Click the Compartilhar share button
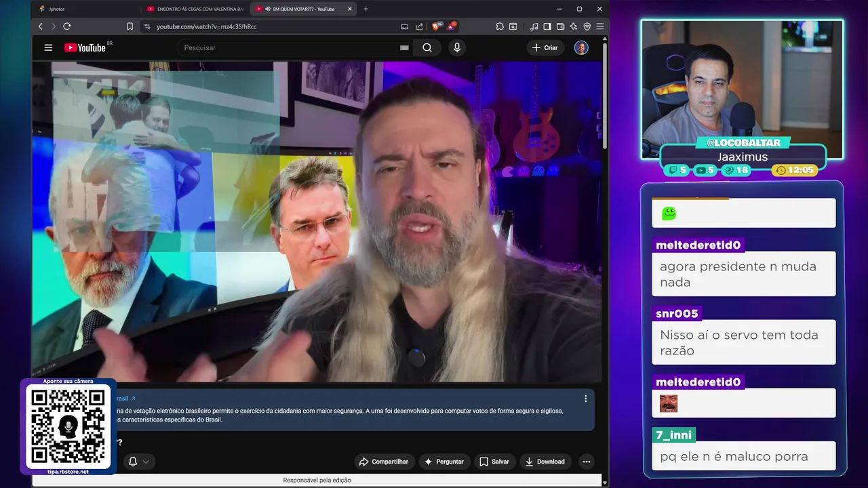 (x=384, y=462)
